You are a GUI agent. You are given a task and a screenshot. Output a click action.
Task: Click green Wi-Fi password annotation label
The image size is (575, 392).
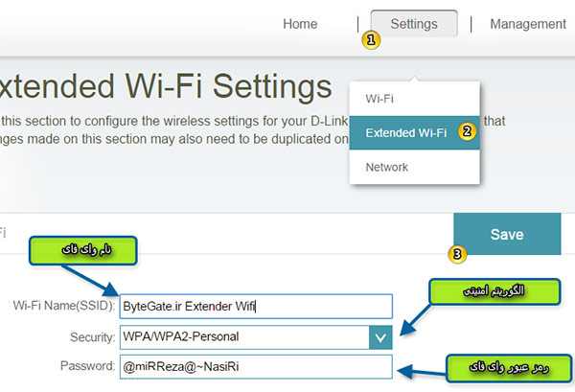(x=509, y=368)
